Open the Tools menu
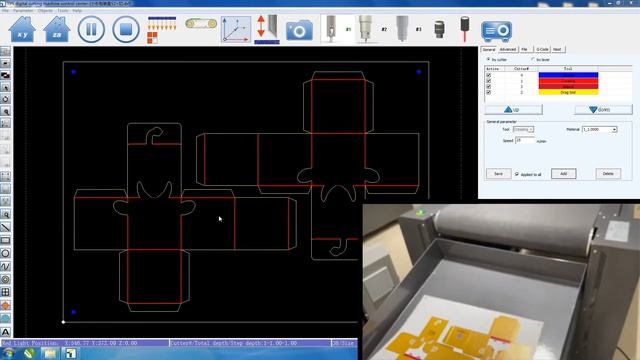Image resolution: width=640 pixels, height=360 pixels. click(x=63, y=11)
